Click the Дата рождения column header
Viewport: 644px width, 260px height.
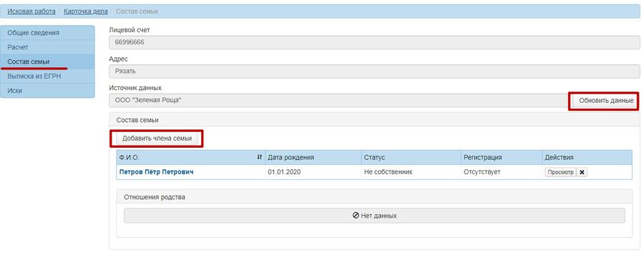(313, 157)
